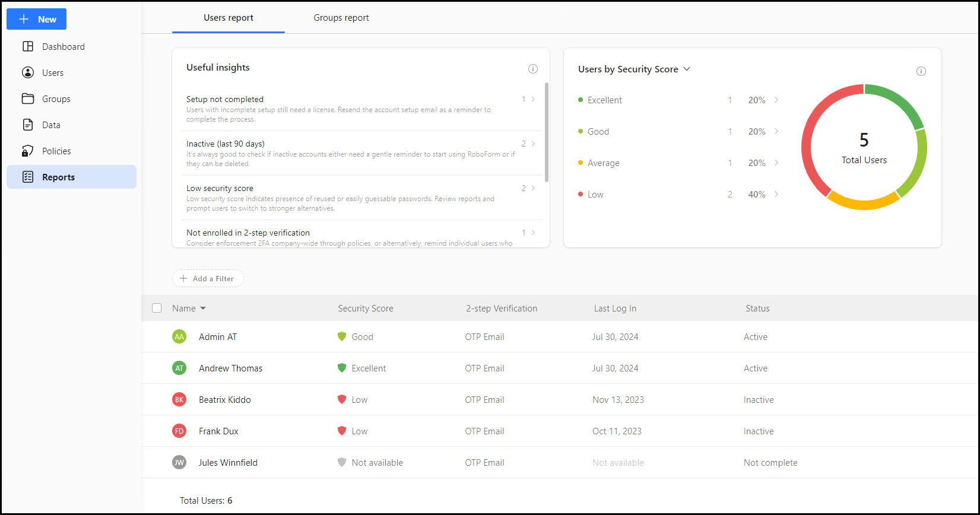
Task: Click Jules Winnfield's JW avatar icon
Action: tap(179, 463)
